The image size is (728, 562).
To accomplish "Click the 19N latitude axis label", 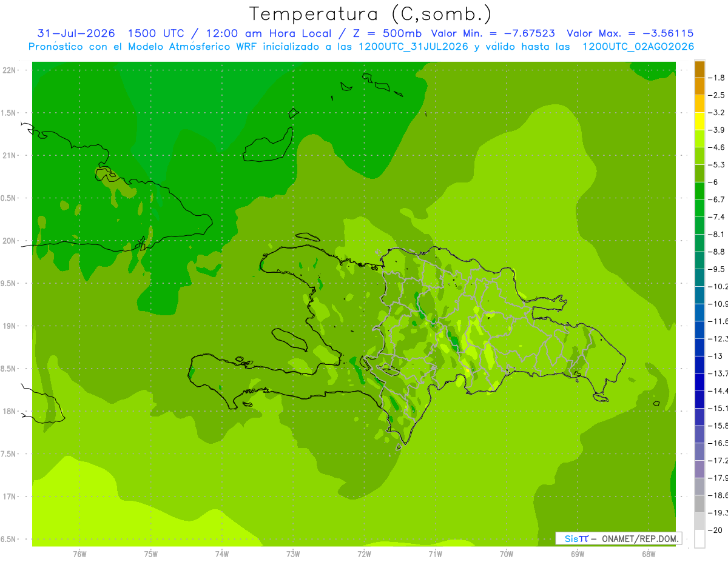I will click(x=9, y=326).
